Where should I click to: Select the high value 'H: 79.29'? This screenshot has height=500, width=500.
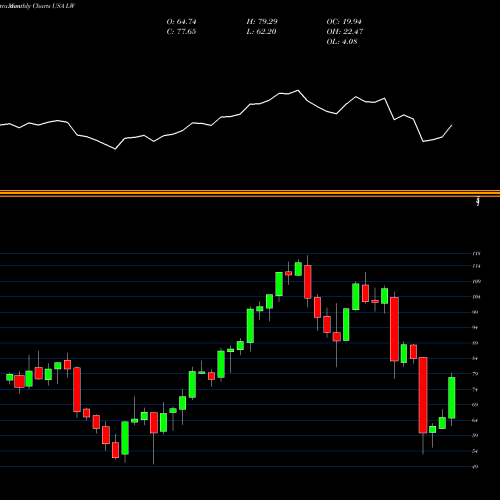click(262, 22)
